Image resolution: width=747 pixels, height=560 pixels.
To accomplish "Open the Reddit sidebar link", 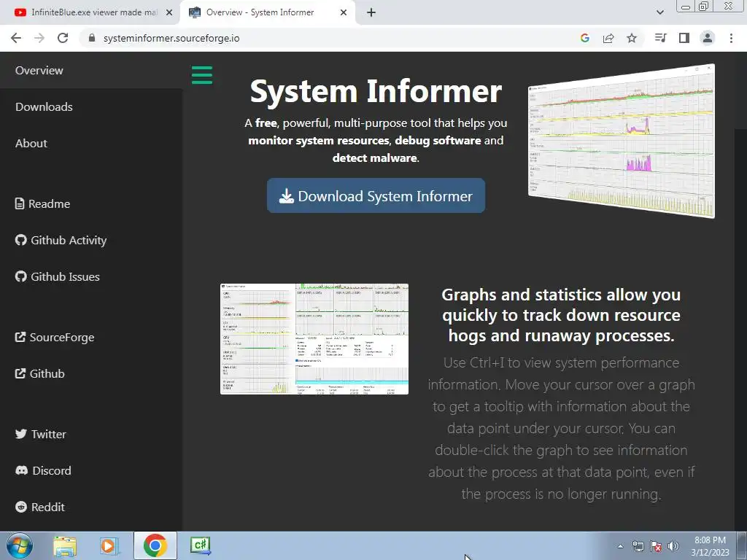I will [40, 507].
